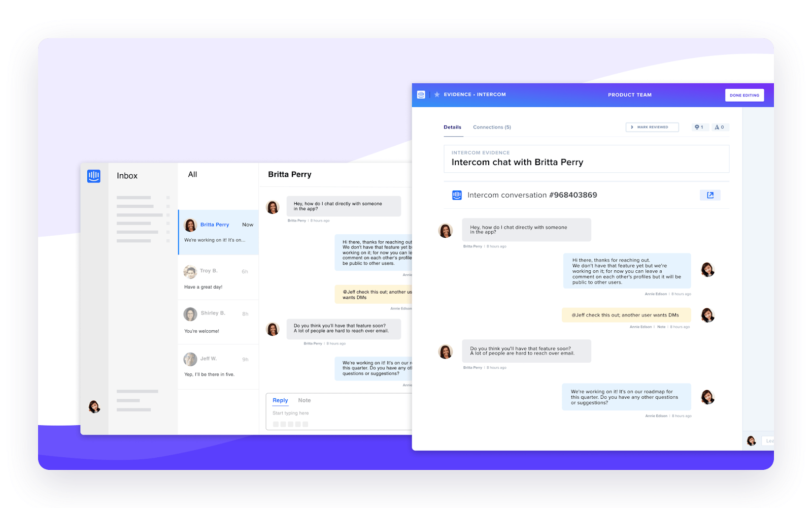Click the Done Editing button
This screenshot has height=508, width=812.
(x=745, y=95)
